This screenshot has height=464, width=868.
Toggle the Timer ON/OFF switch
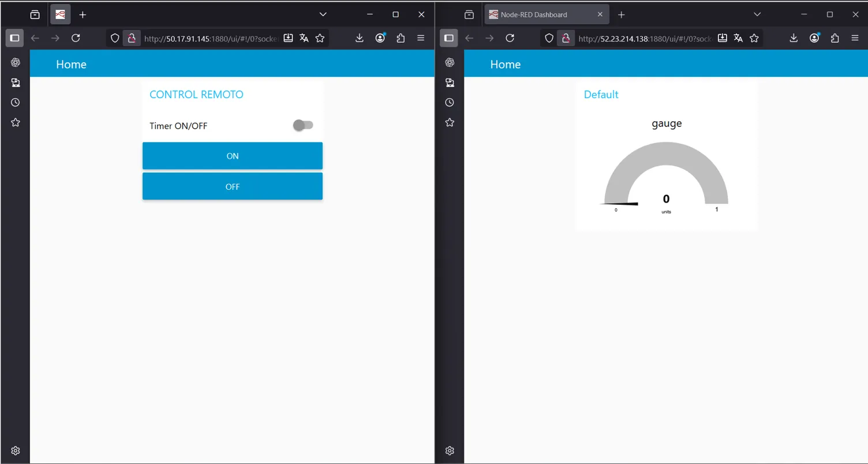(302, 125)
